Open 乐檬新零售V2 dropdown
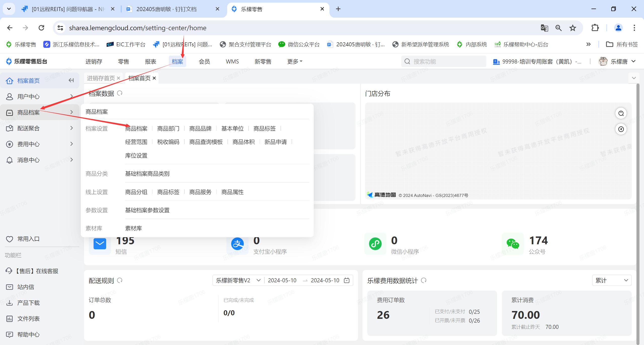644x345 pixels. click(x=238, y=280)
